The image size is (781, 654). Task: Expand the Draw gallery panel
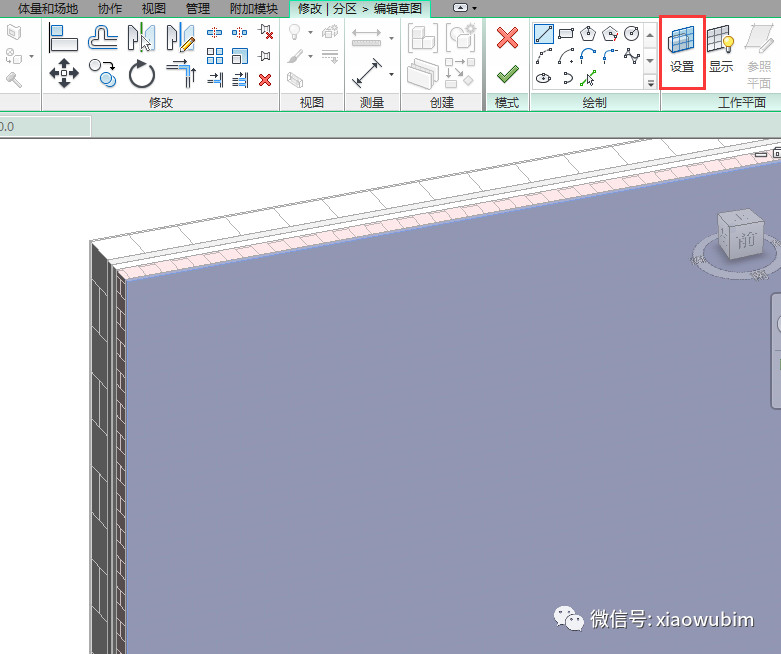pyautogui.click(x=651, y=83)
